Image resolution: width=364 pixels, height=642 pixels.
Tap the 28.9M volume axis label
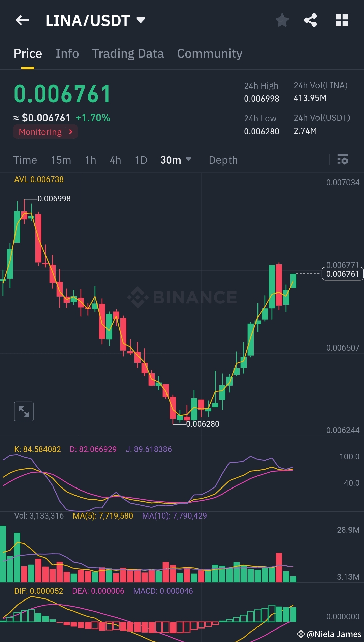(x=348, y=530)
